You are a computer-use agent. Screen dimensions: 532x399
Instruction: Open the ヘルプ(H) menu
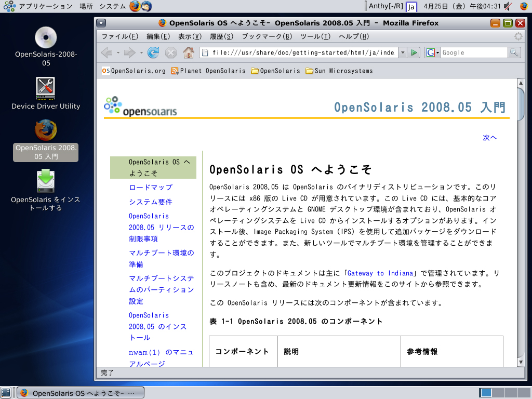(354, 36)
